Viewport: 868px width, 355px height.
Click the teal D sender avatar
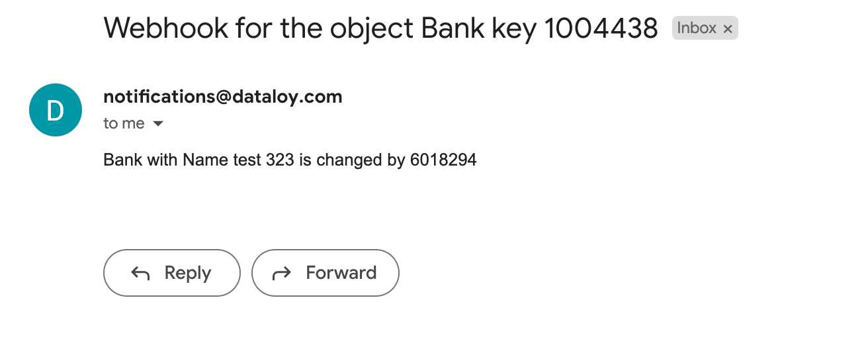56,110
